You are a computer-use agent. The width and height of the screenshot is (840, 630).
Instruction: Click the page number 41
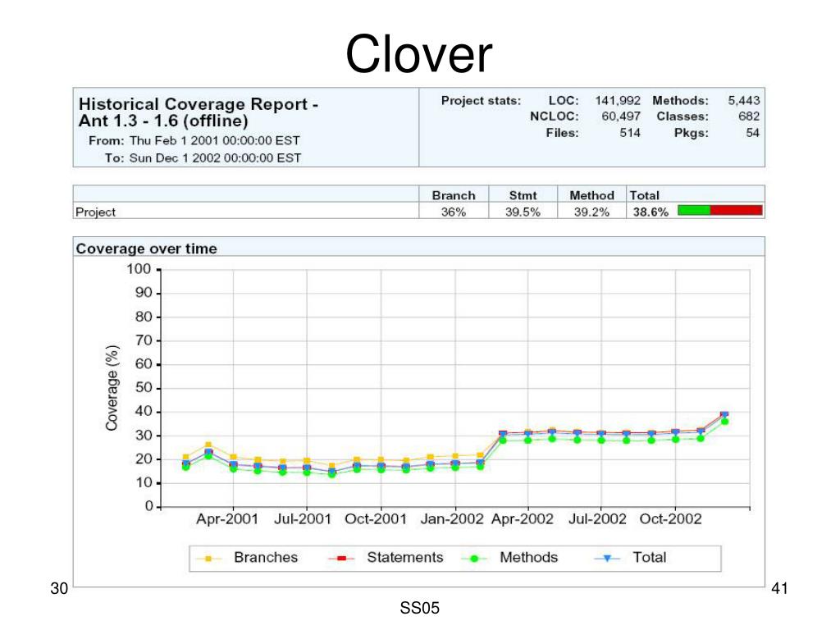pyautogui.click(x=779, y=588)
